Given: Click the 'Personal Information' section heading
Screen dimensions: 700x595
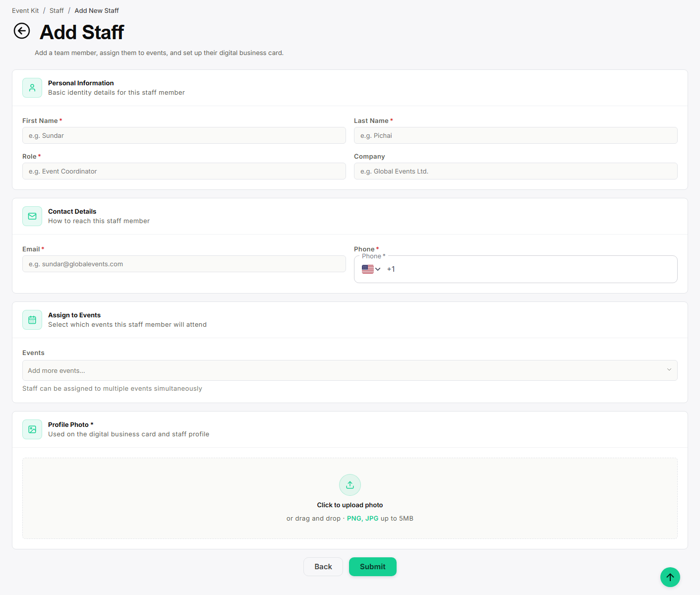Looking at the screenshot, I should pos(81,83).
